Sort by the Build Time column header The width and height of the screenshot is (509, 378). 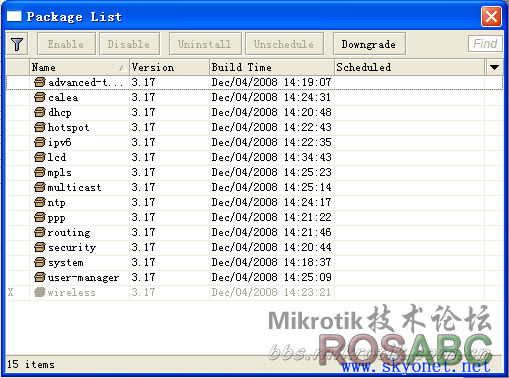point(272,67)
